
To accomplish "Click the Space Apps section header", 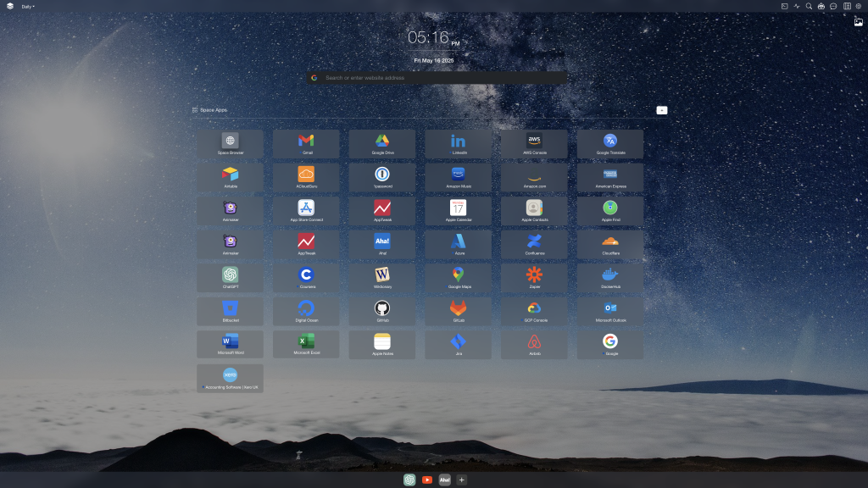I will point(210,110).
